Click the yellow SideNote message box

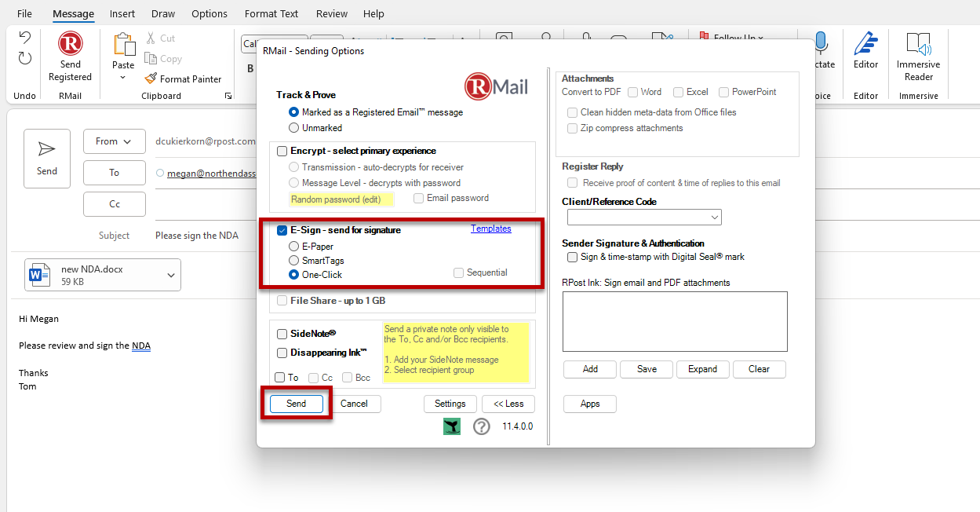click(x=456, y=353)
